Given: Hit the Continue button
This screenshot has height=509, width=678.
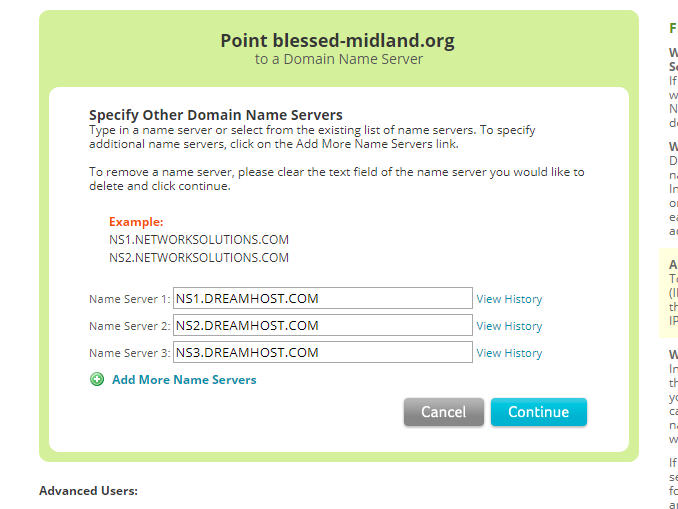Looking at the screenshot, I should point(538,412).
